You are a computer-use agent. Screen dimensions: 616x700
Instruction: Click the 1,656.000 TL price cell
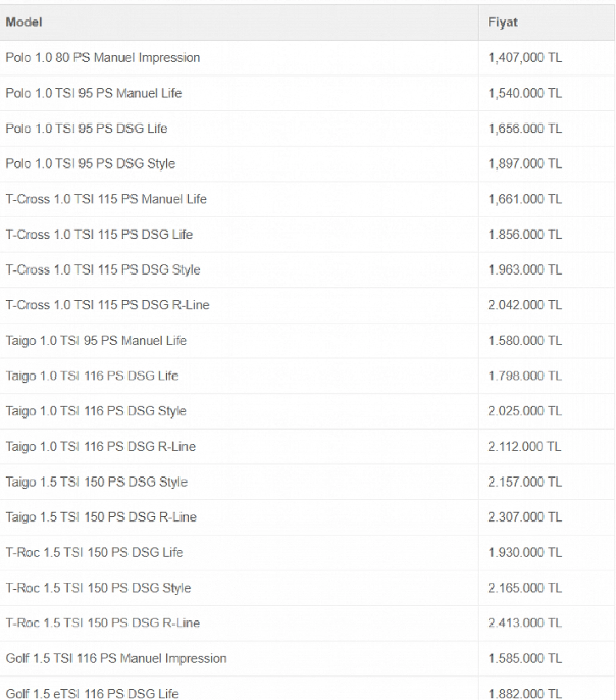point(524,129)
